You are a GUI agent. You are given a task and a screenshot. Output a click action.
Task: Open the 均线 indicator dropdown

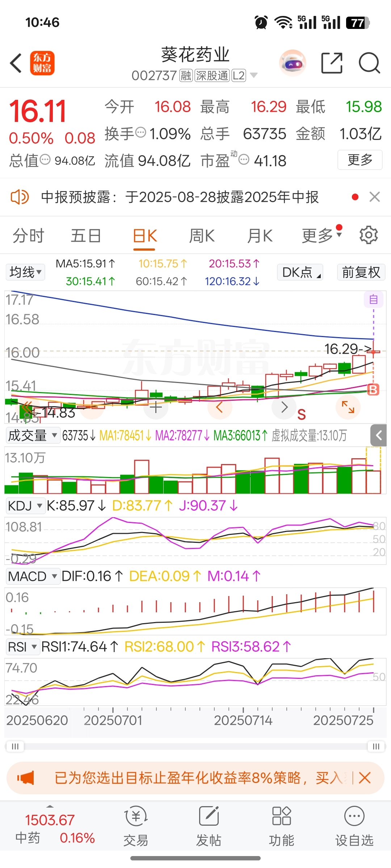point(25,272)
